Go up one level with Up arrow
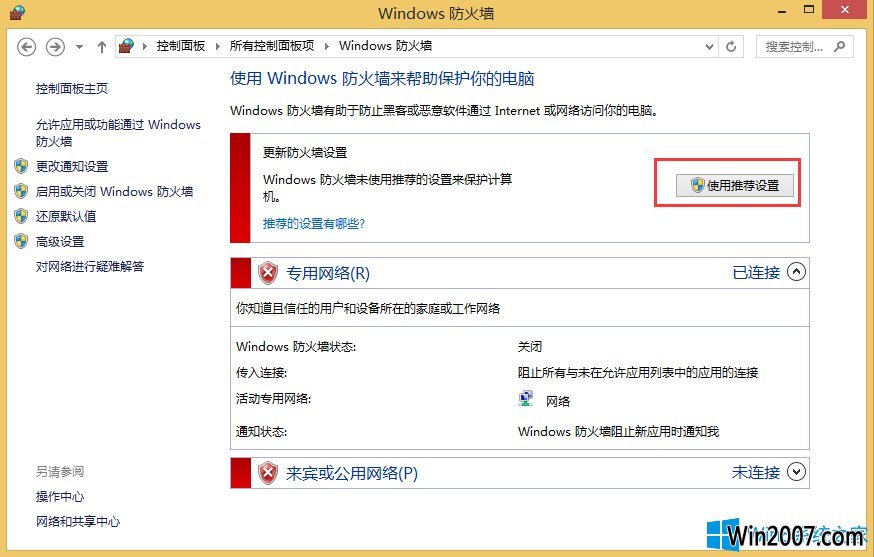 pyautogui.click(x=101, y=47)
